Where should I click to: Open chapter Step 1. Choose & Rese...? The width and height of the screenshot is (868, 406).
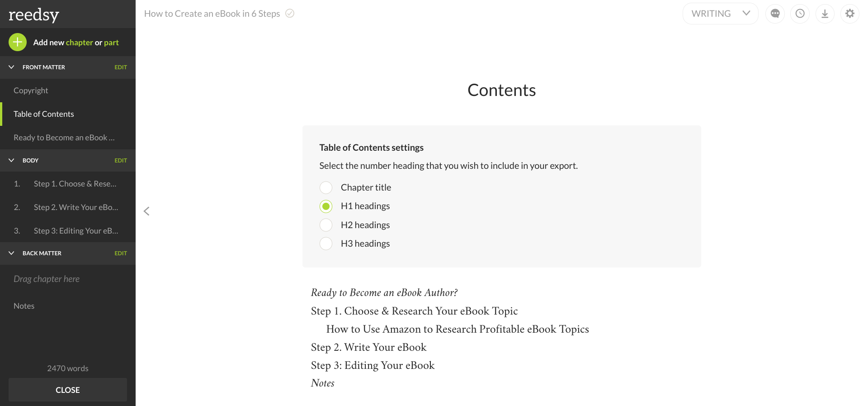[68, 184]
